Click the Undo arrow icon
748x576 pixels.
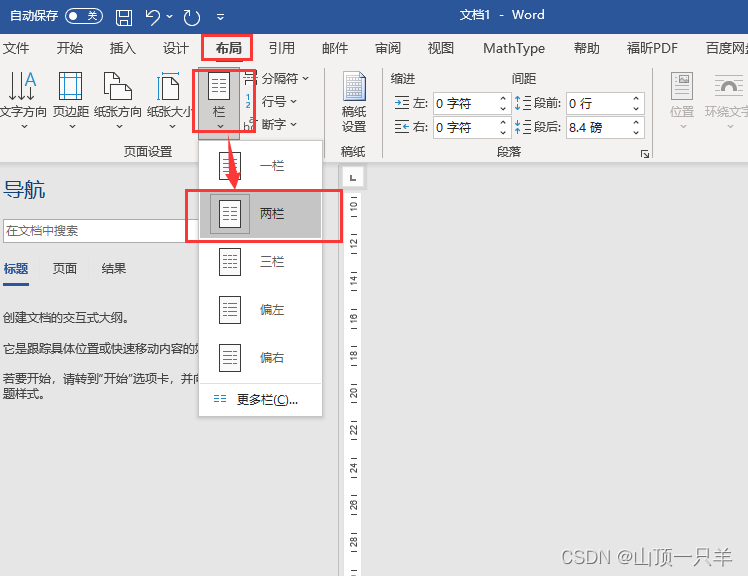[153, 17]
